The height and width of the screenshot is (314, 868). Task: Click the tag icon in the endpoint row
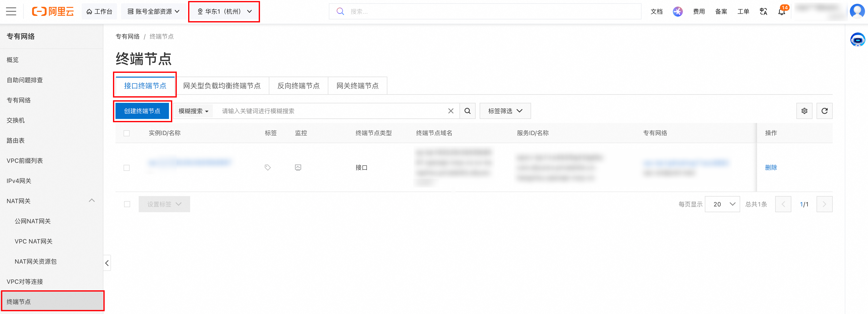click(x=268, y=168)
